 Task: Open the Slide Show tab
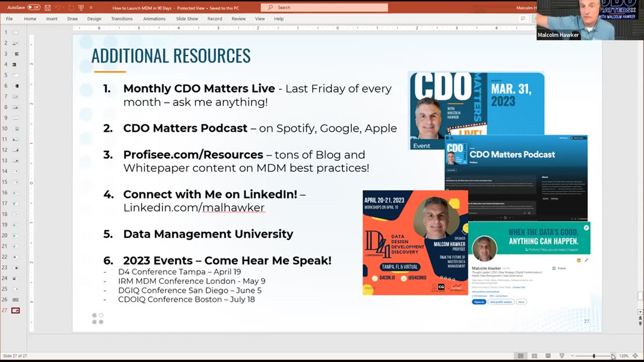tap(187, 19)
